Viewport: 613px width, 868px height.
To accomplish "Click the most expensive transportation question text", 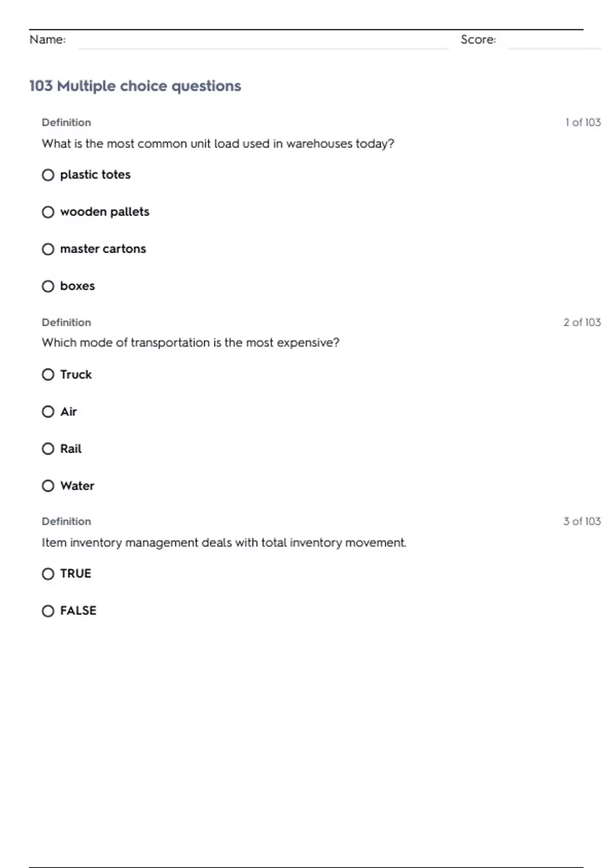I will pyautogui.click(x=191, y=343).
